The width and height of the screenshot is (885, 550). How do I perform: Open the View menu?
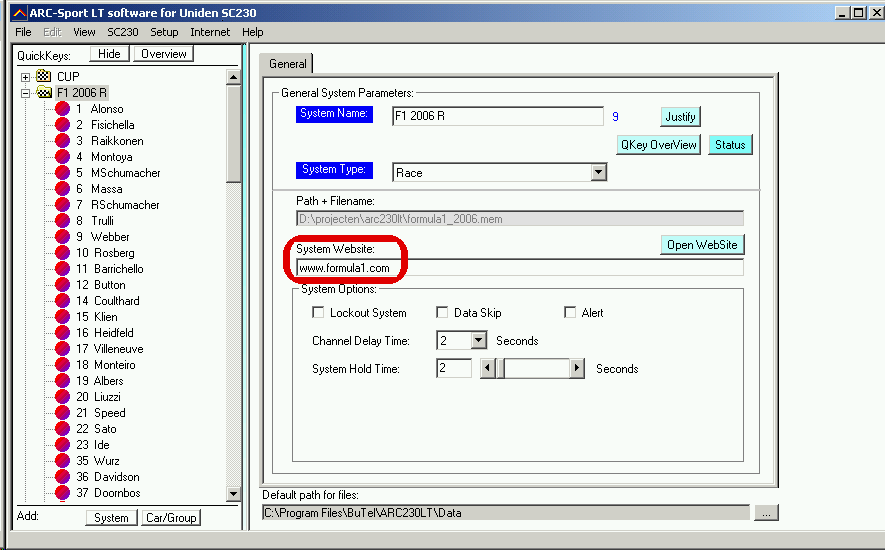84,32
